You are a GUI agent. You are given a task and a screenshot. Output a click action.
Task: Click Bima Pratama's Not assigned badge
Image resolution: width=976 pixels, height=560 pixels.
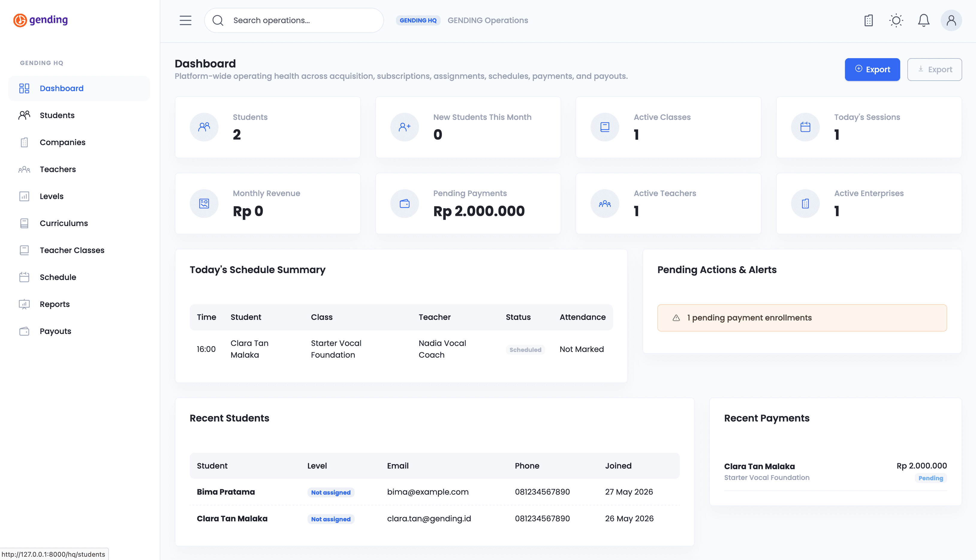pos(331,492)
